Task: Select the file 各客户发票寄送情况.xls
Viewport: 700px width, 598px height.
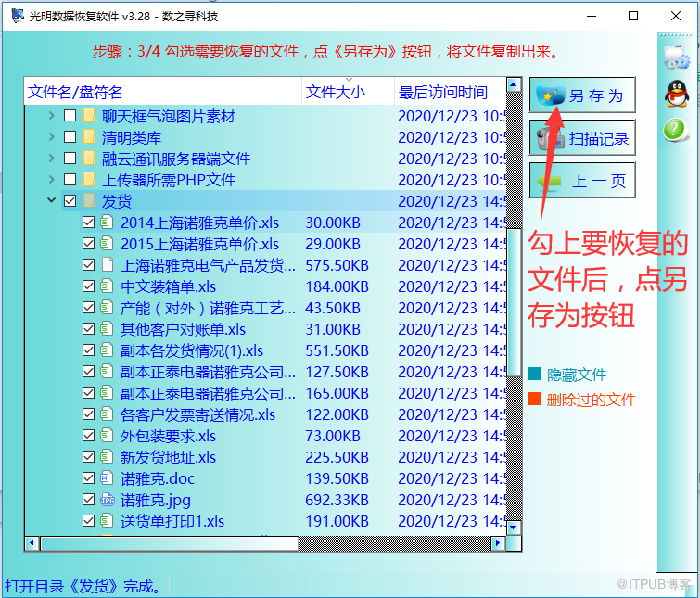Action: click(197, 415)
